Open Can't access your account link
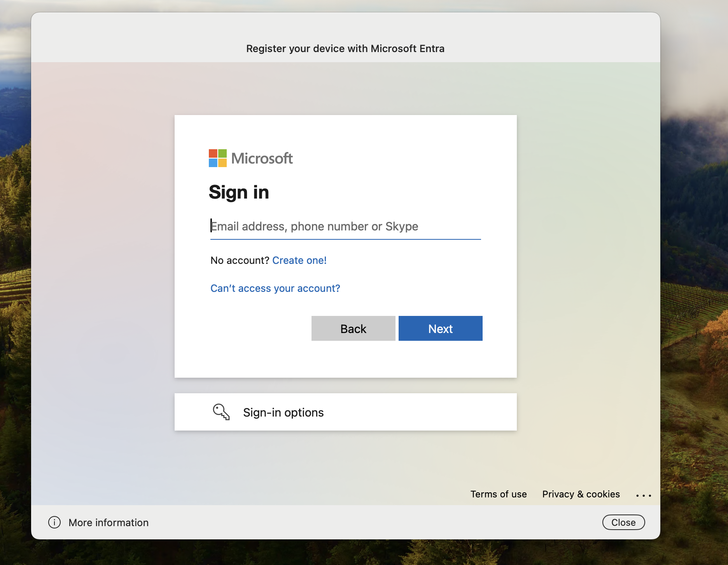Viewport: 728px width, 565px height. click(275, 288)
